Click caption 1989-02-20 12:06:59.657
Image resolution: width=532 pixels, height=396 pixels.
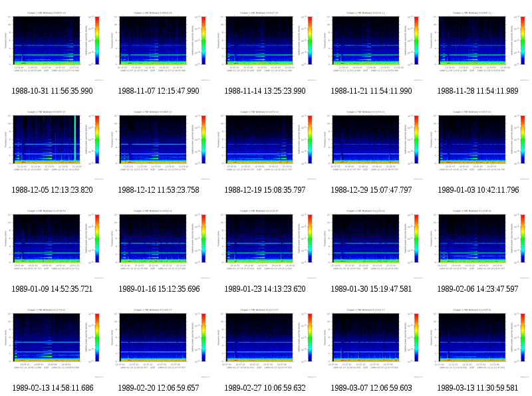(158, 388)
